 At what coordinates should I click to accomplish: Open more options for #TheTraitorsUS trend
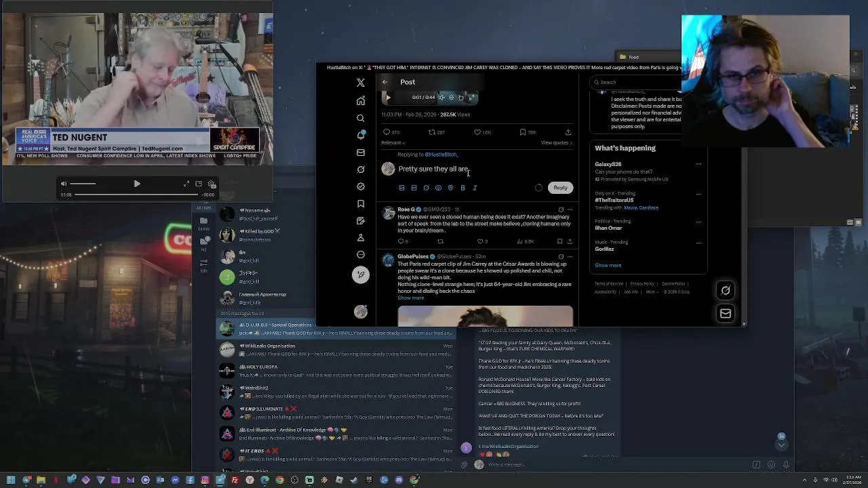698,194
